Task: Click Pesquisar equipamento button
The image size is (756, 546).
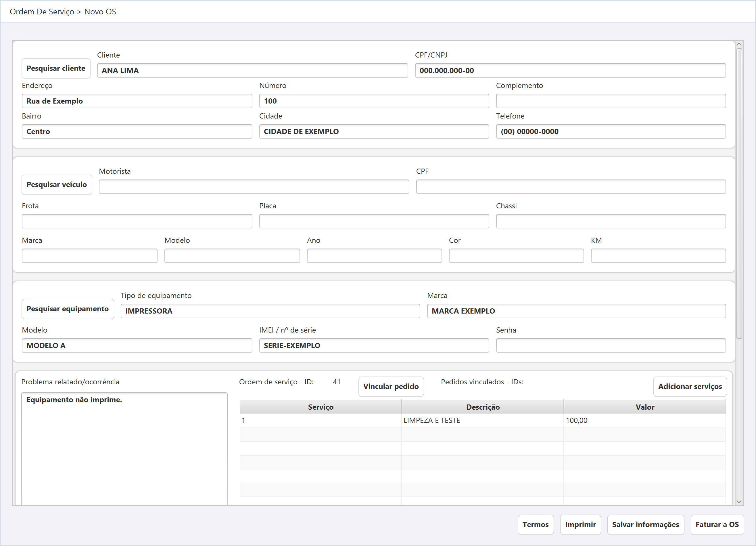Action: (x=68, y=309)
